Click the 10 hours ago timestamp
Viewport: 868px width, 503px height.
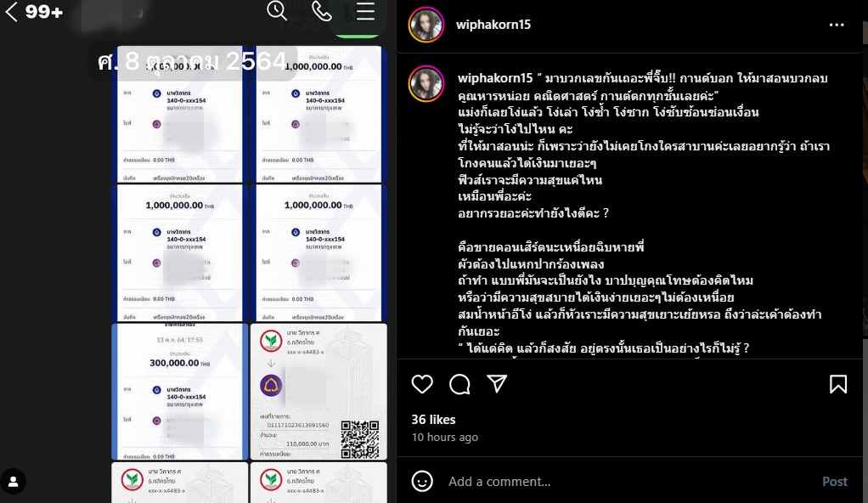pyautogui.click(x=444, y=437)
